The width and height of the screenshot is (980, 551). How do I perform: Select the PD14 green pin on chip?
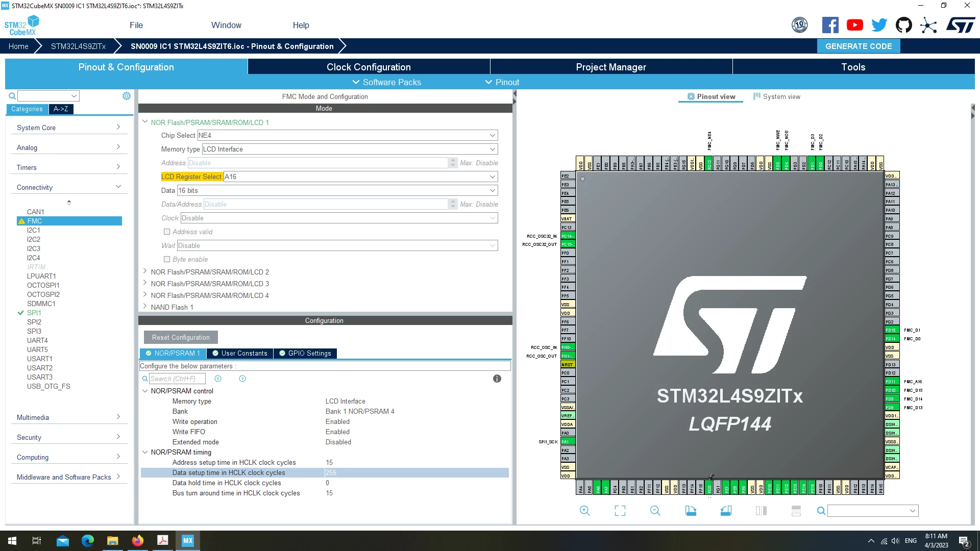click(891, 339)
